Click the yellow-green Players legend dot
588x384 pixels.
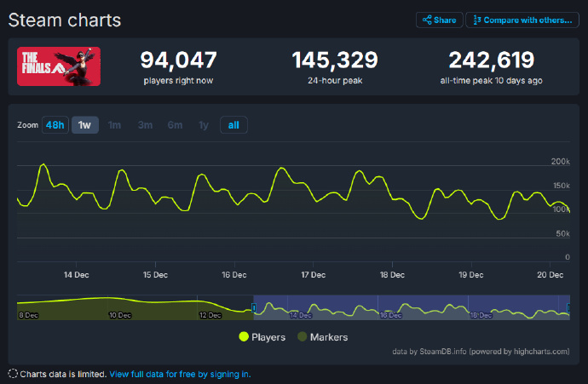click(x=245, y=337)
